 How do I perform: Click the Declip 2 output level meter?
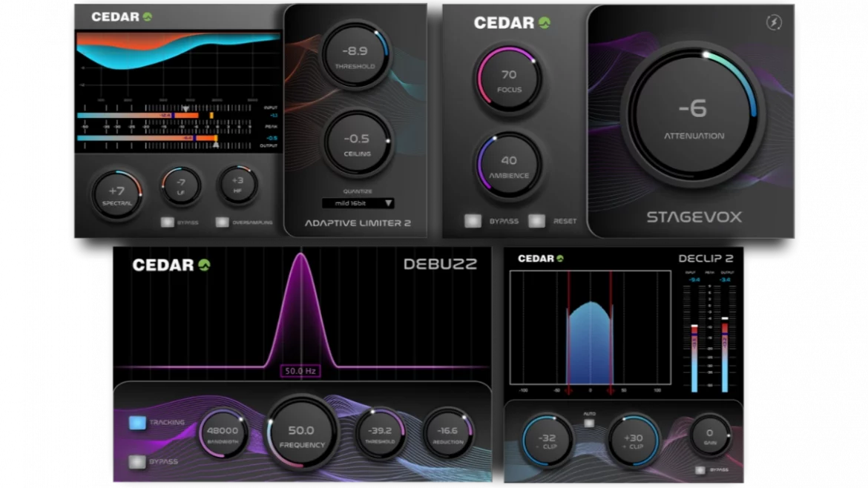click(x=725, y=355)
